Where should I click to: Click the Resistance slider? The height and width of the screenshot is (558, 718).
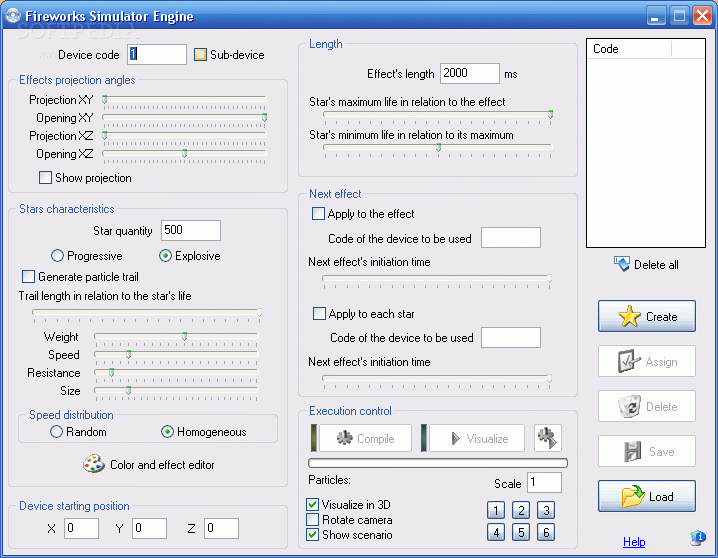pos(176,373)
